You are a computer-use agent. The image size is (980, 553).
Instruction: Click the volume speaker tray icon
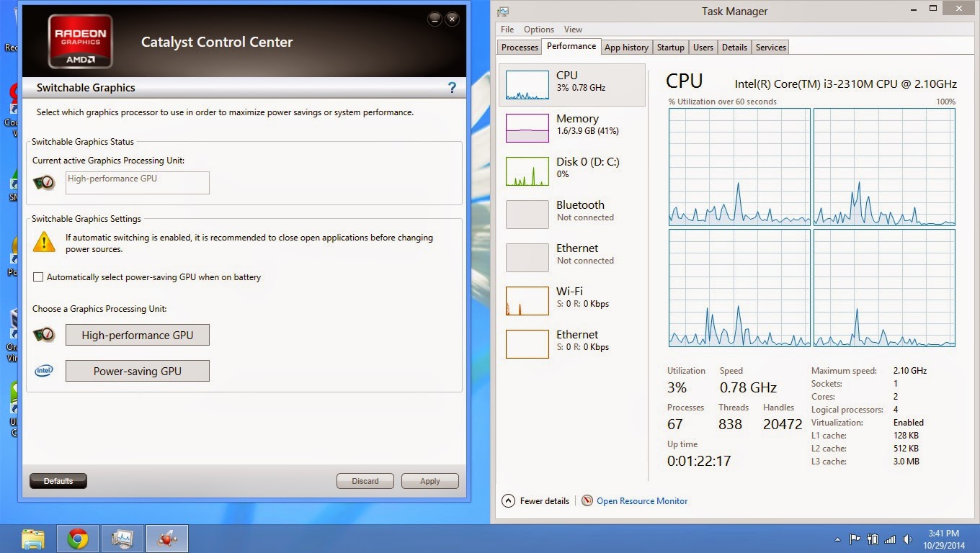907,539
